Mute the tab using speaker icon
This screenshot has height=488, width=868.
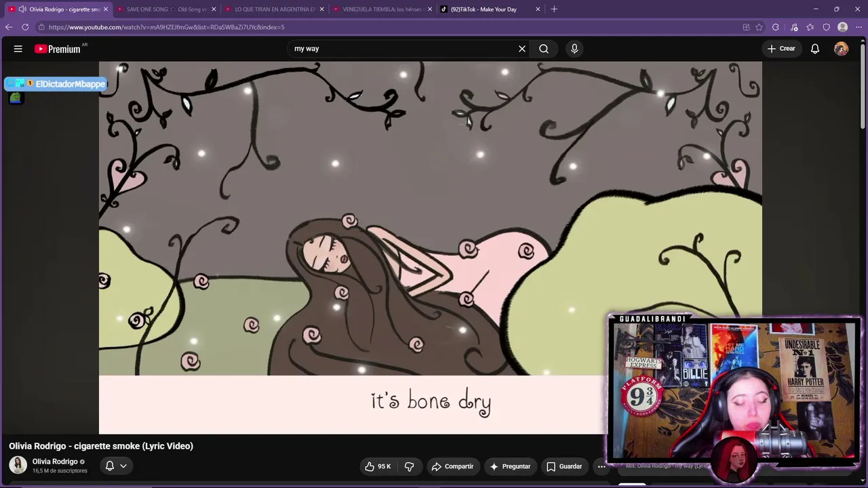(22, 9)
